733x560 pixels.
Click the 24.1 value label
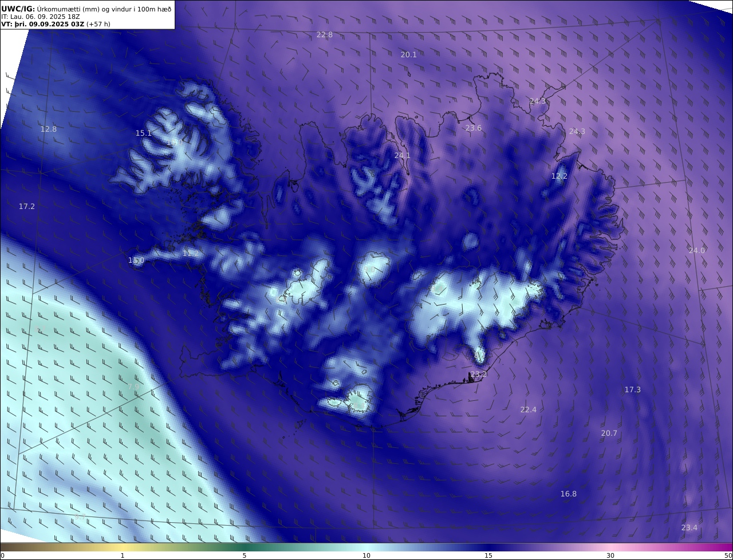click(x=403, y=156)
